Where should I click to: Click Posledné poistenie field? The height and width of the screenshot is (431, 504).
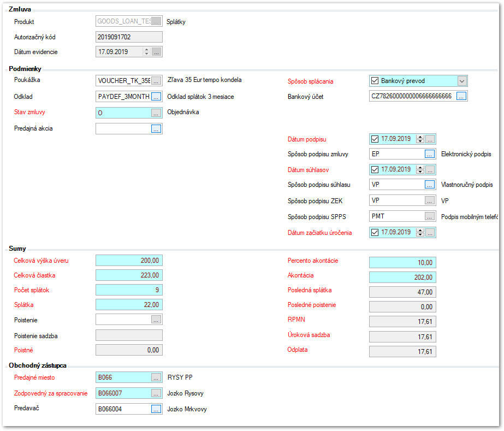pyautogui.click(x=403, y=307)
